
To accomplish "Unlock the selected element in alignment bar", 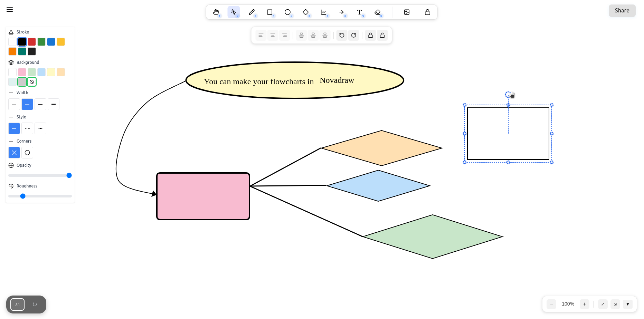I will pos(382,35).
